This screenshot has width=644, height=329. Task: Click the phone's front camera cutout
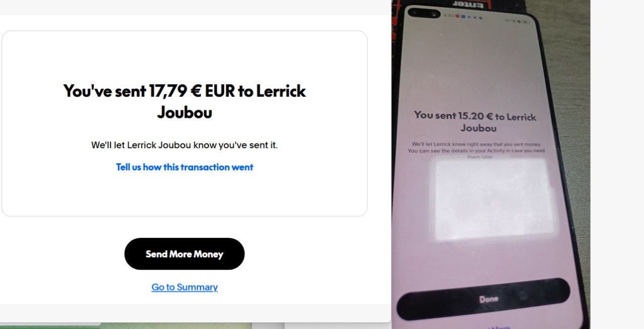click(x=425, y=14)
